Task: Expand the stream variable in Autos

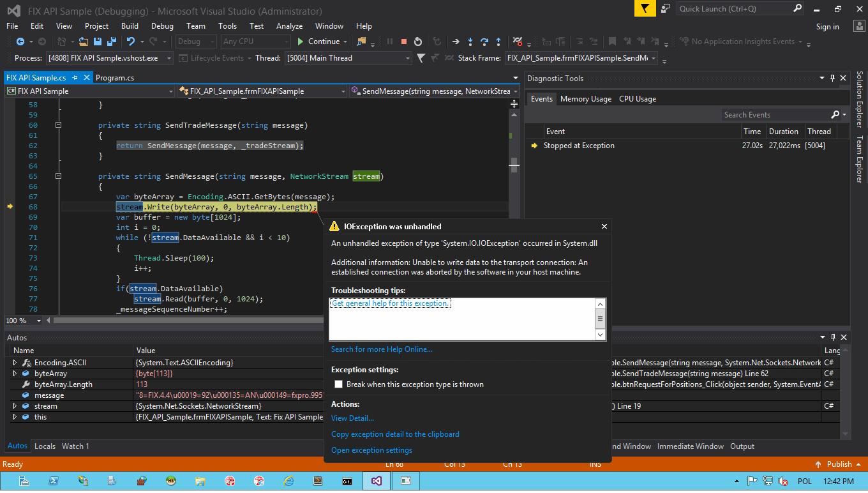Action: [15, 406]
